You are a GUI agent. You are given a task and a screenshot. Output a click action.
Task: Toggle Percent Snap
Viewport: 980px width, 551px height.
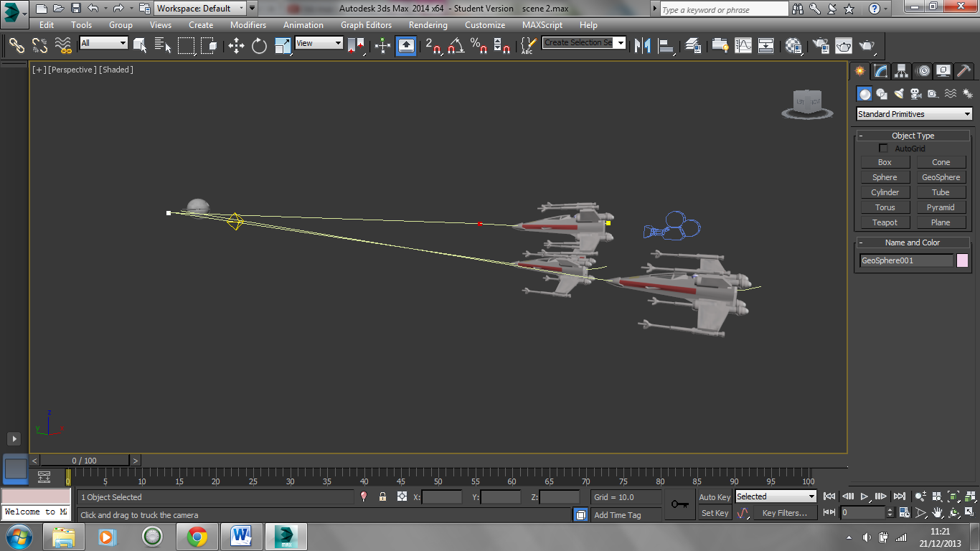coord(479,45)
